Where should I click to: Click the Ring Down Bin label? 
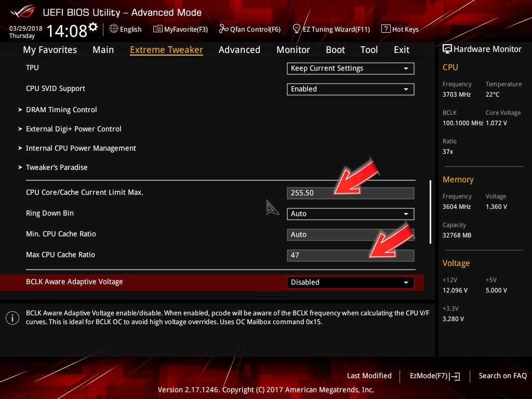coord(50,213)
